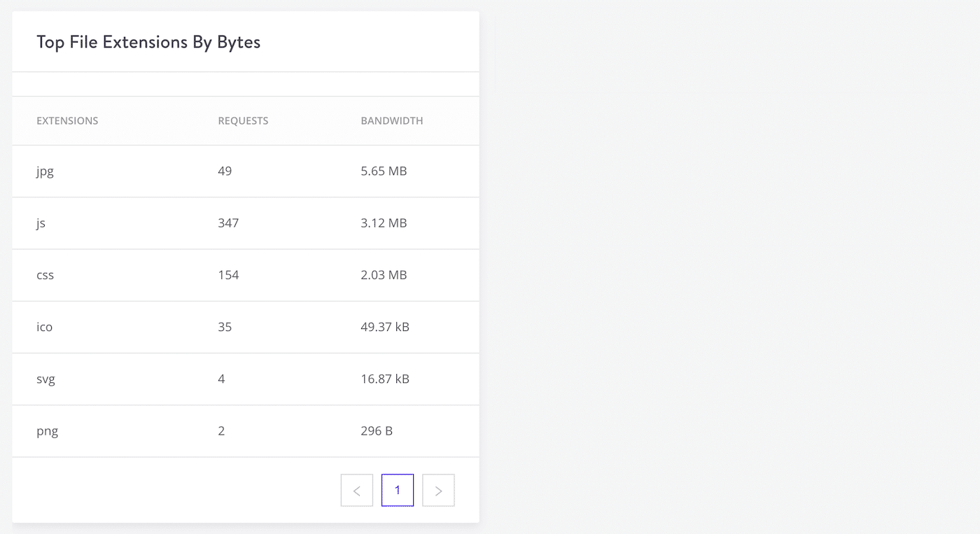Viewport: 980px width, 534px height.
Task: Click the next page arrow
Action: click(x=438, y=490)
